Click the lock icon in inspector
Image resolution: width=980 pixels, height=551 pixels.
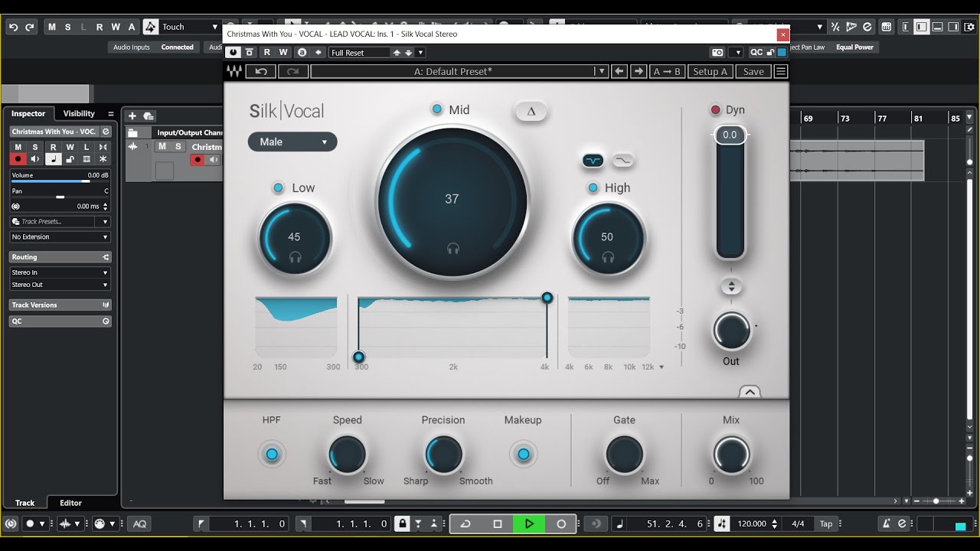click(x=70, y=159)
